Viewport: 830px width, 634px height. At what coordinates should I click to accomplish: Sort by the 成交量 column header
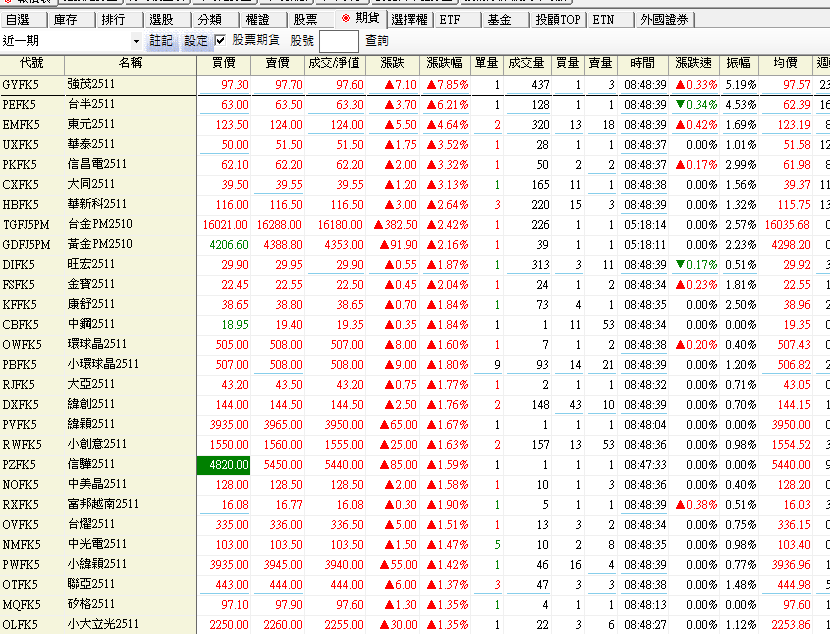pyautogui.click(x=526, y=63)
